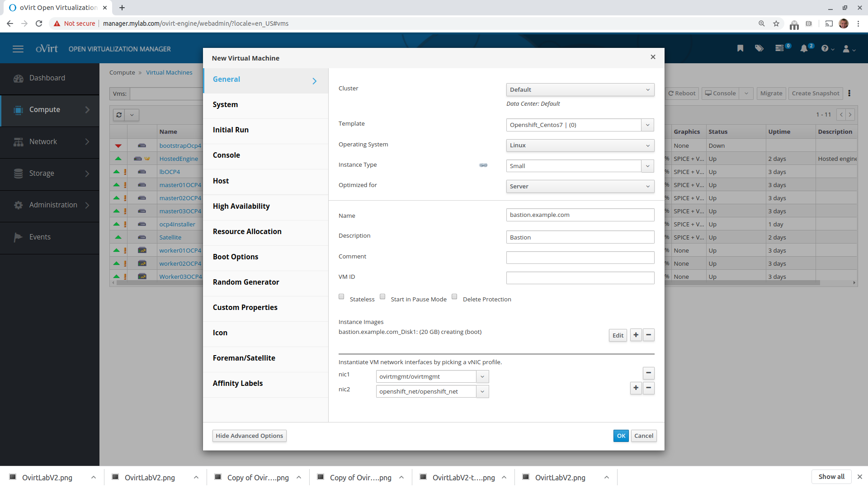The image size is (868, 488).
Task: Click the Cancel button
Action: [x=643, y=436]
